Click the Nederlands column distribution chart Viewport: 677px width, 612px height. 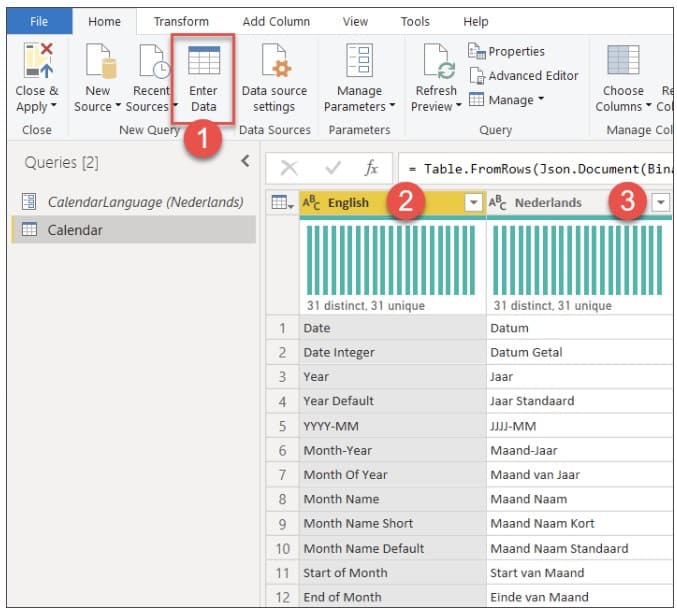click(x=578, y=260)
